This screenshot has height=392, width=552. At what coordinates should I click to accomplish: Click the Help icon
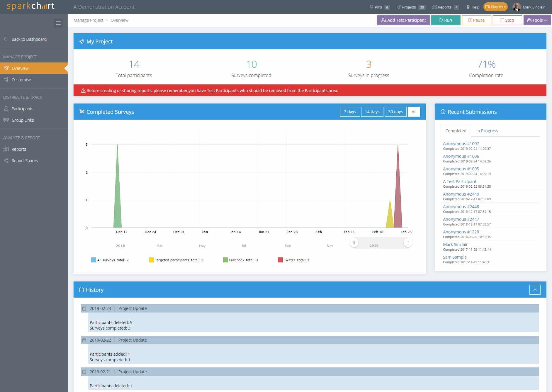click(x=468, y=7)
